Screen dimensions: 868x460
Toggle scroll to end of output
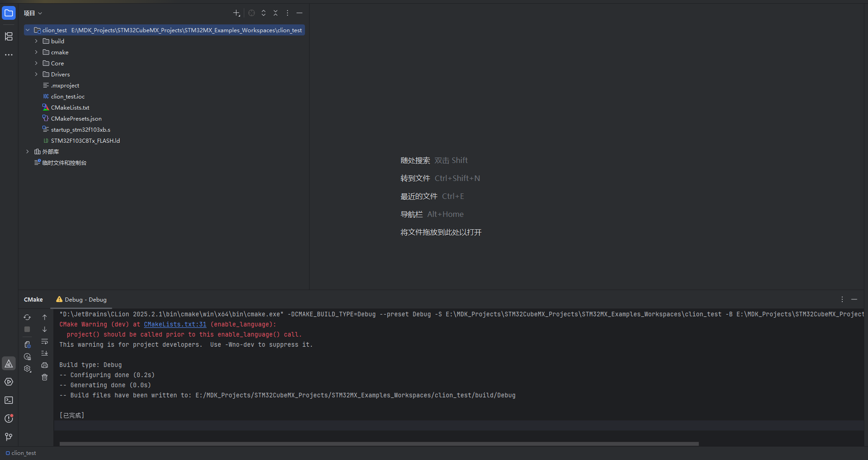[45, 353]
